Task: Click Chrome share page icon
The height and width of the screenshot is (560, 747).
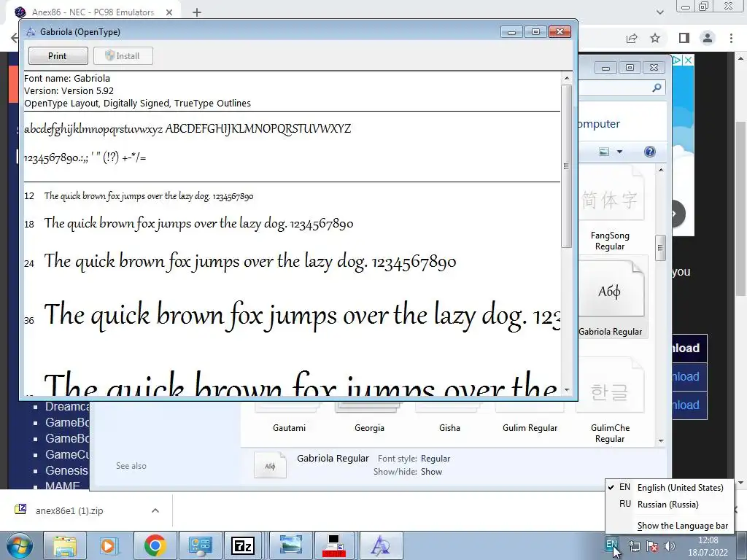Action: click(x=632, y=38)
